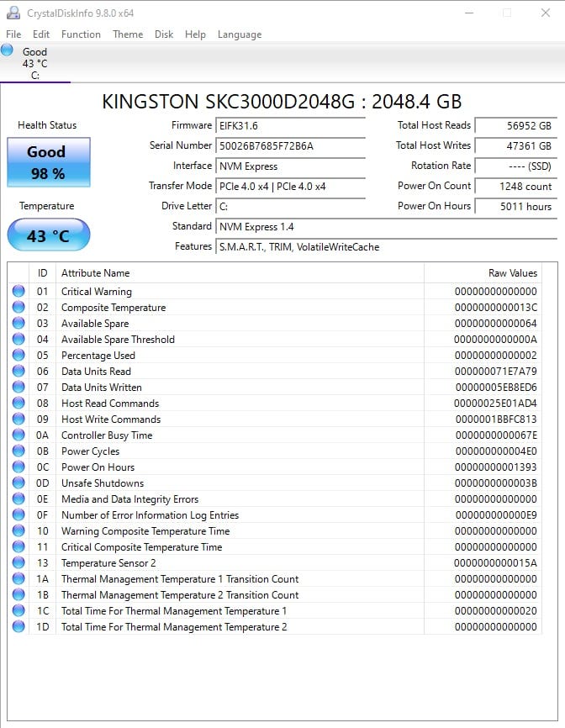The height and width of the screenshot is (728, 565).
Task: Click the status icon for Controller Busy Time
Action: pyautogui.click(x=18, y=435)
